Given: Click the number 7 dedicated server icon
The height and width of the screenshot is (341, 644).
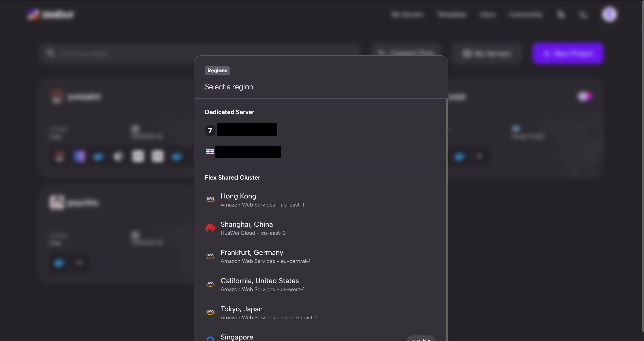Looking at the screenshot, I should pos(210,130).
